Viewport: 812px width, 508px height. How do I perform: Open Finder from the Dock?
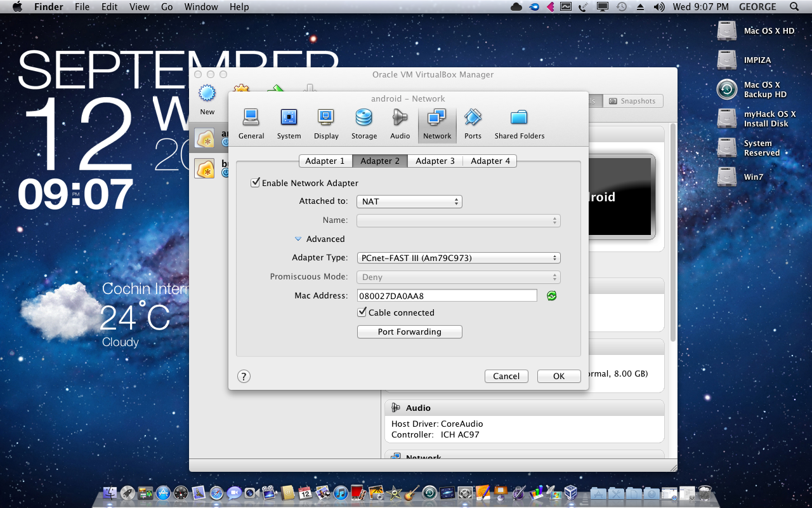[x=110, y=493]
